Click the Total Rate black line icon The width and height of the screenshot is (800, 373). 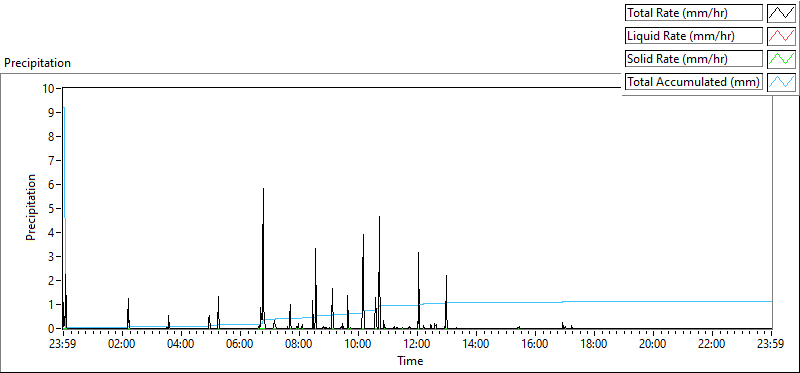[x=781, y=13]
